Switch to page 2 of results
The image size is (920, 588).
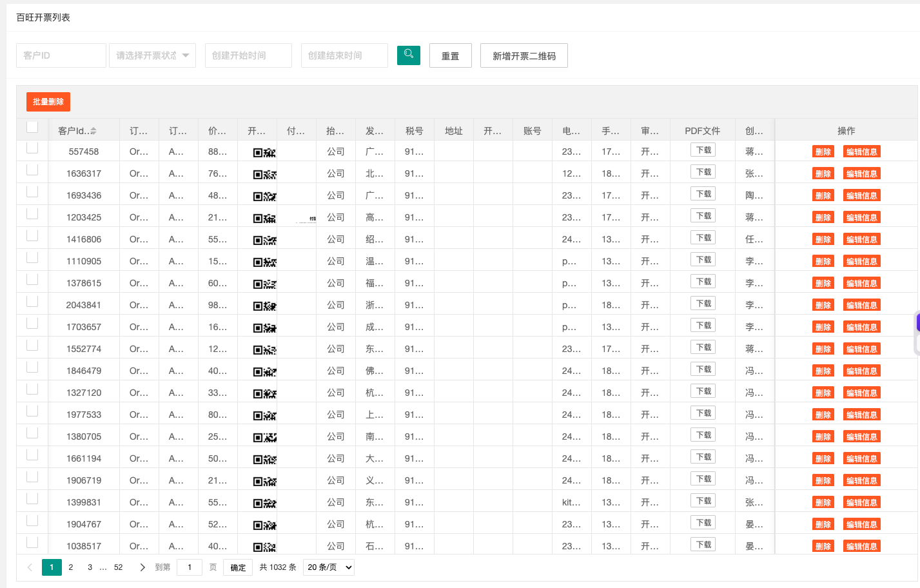71,567
